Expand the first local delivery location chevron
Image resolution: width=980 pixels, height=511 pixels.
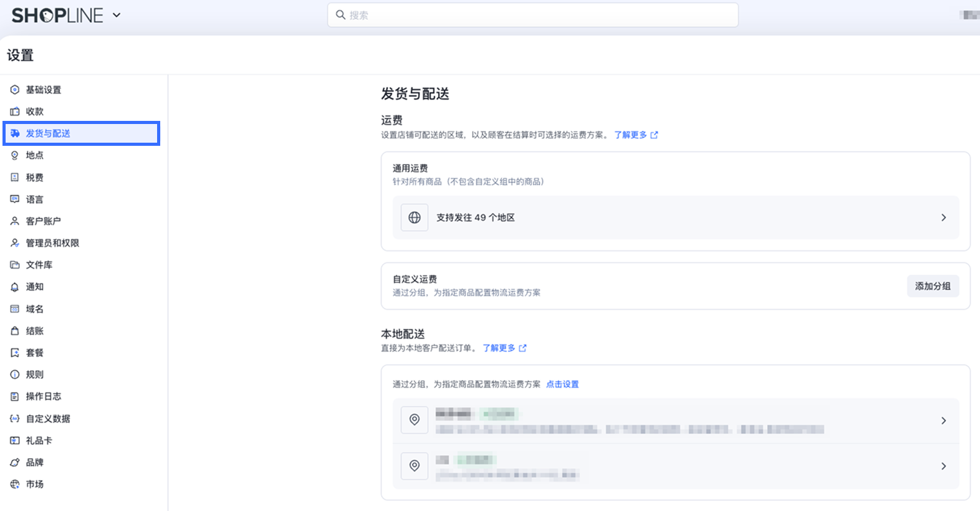pos(943,421)
